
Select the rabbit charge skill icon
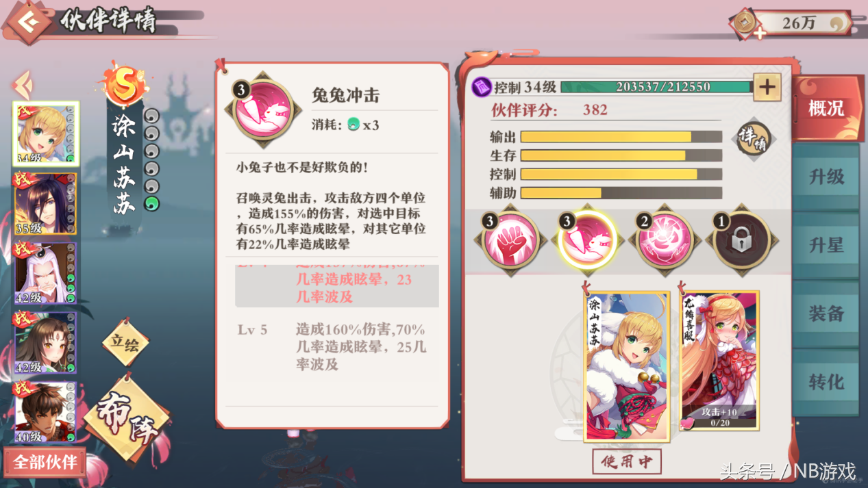586,240
